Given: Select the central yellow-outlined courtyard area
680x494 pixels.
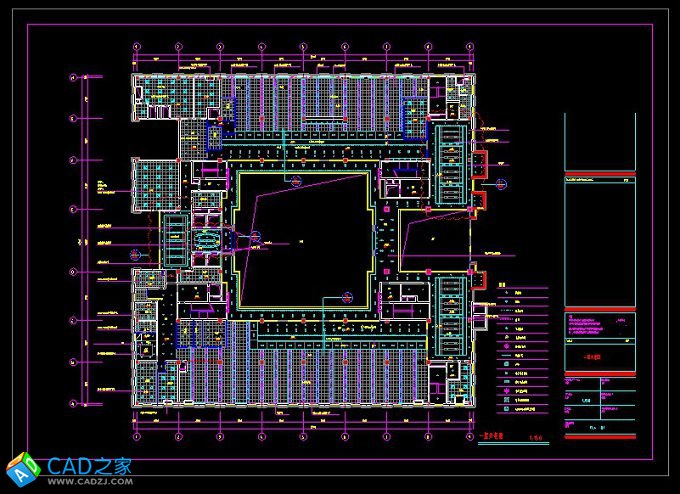Looking at the screenshot, I should 307,238.
